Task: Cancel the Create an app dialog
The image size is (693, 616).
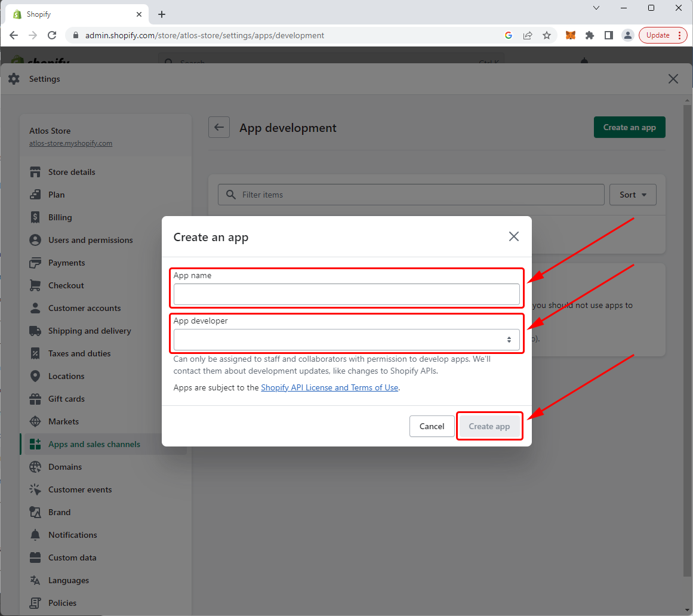Action: click(432, 426)
